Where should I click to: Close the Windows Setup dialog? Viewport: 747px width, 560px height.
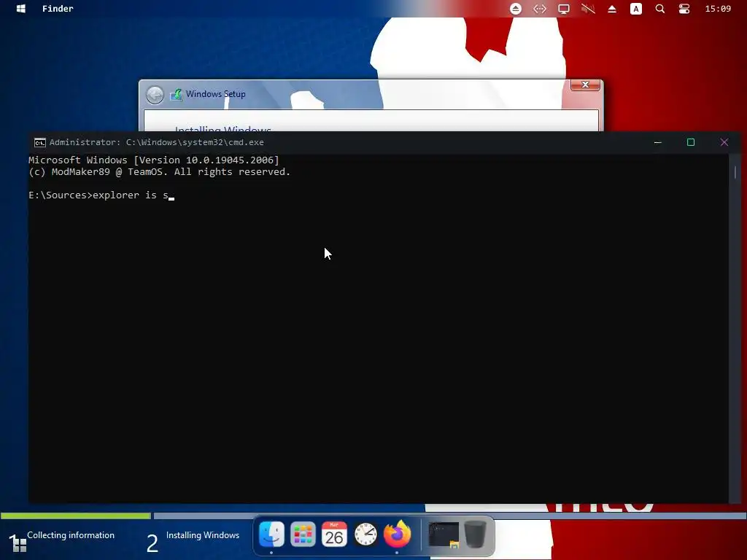coord(585,85)
